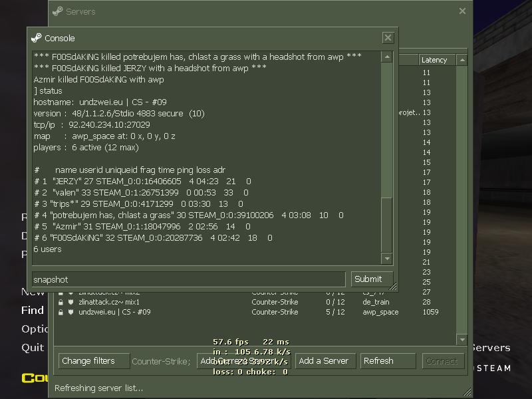Click awp_space map cell in server list
The height and width of the screenshot is (399, 532).
tap(380, 312)
